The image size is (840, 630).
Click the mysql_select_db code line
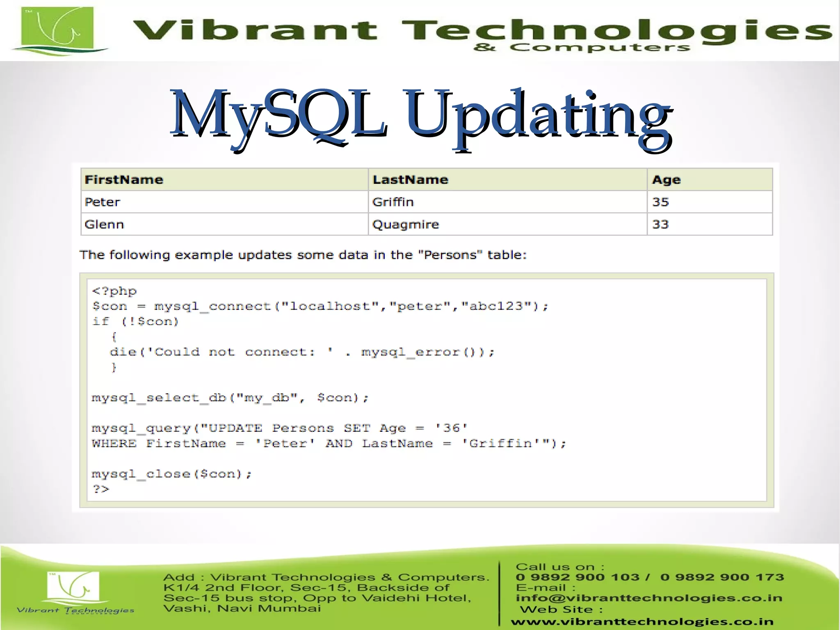pos(230,398)
